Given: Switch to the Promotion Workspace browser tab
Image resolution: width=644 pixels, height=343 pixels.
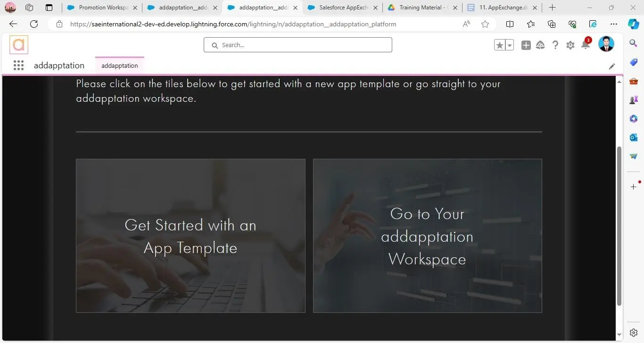Looking at the screenshot, I should point(103,8).
